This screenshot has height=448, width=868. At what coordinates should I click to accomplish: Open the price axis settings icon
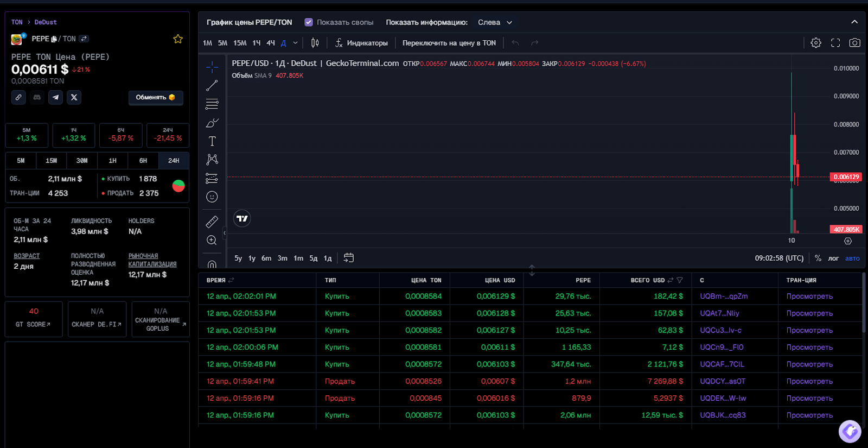click(x=848, y=241)
